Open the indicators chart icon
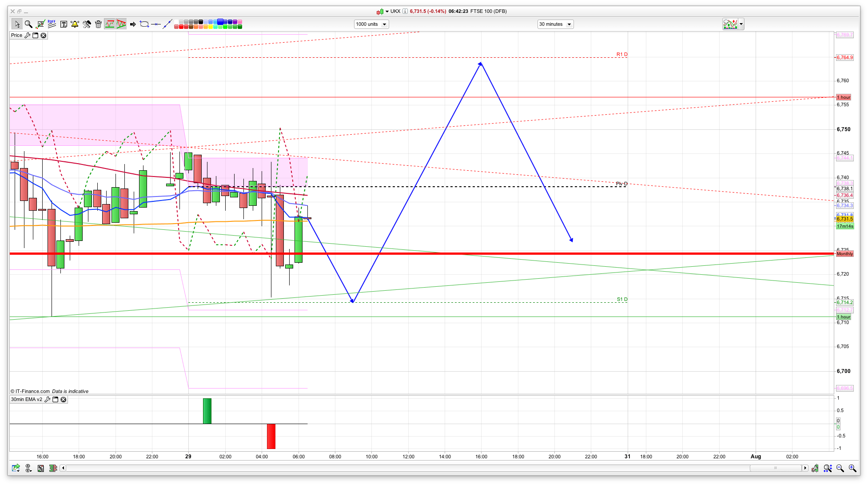 click(40, 24)
